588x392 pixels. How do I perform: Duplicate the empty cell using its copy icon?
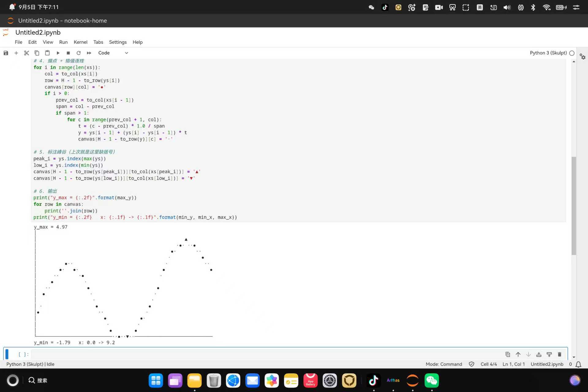508,354
